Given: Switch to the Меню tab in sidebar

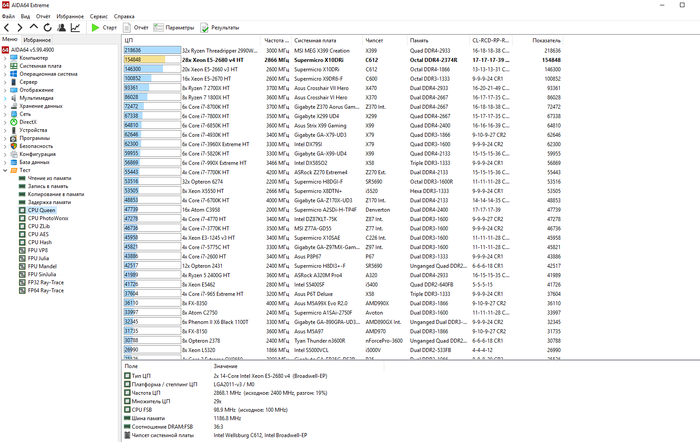Looking at the screenshot, I should 10,39.
